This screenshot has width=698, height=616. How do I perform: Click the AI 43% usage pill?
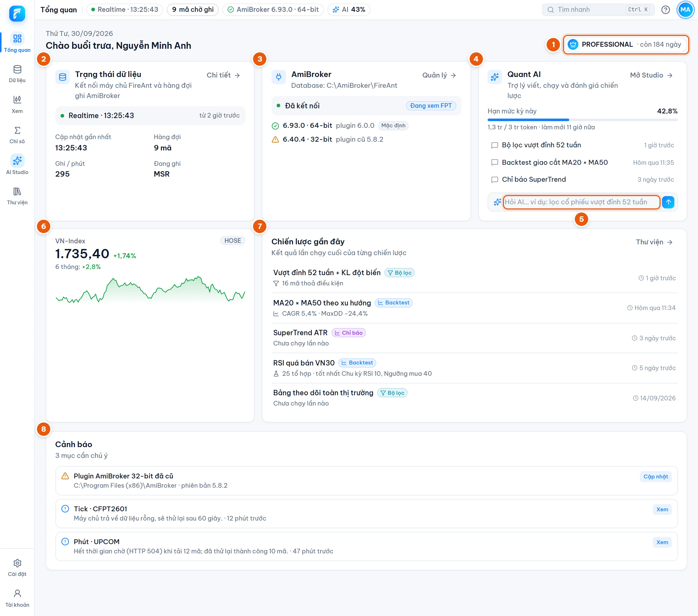349,9
